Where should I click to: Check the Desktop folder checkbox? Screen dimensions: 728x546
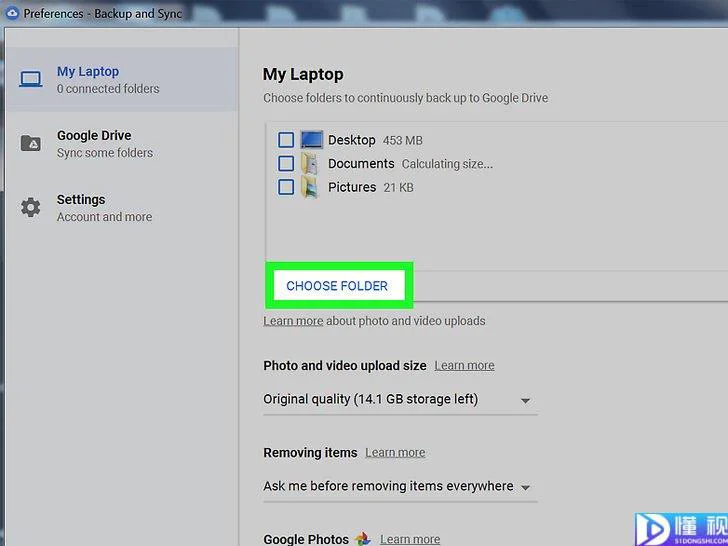point(286,140)
